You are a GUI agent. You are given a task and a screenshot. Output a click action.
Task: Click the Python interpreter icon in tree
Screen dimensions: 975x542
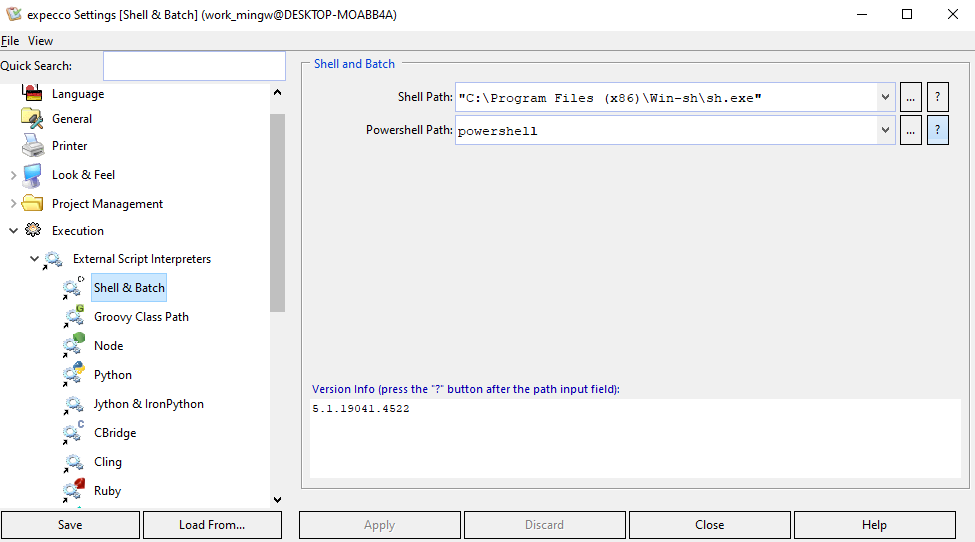pyautogui.click(x=74, y=375)
